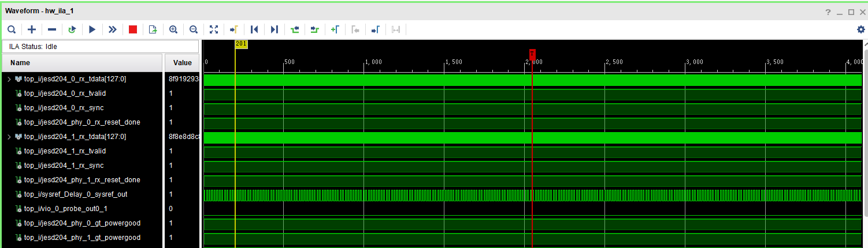Click the Value column header
Viewport: 868px width, 248px height.
pos(183,63)
